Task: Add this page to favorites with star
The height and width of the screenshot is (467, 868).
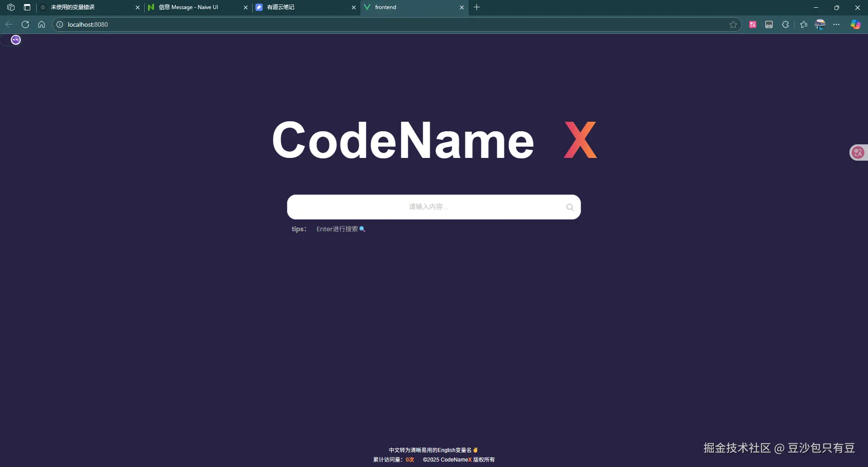Action: click(733, 24)
